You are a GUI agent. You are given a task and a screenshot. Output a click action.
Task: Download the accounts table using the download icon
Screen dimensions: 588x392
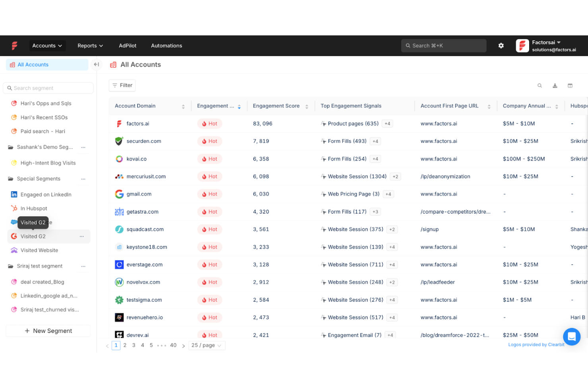[555, 85]
